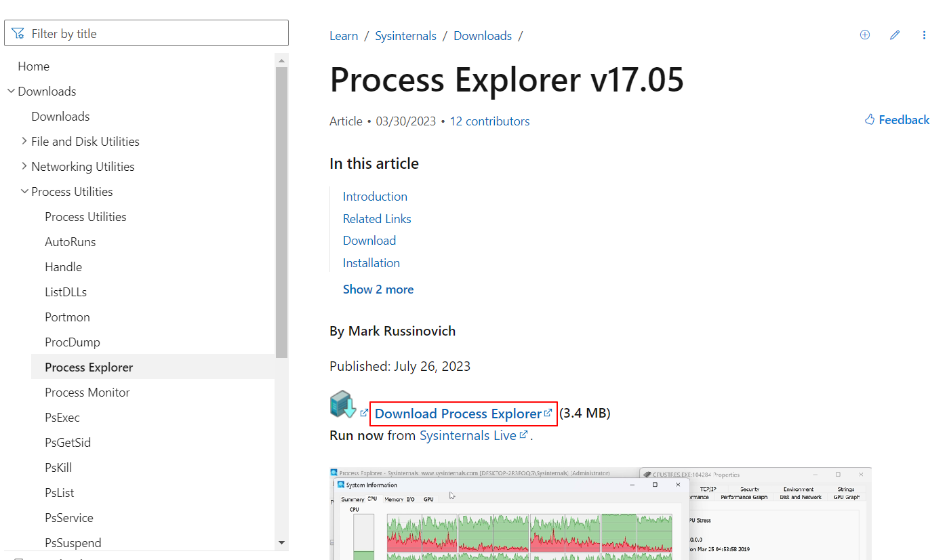947x560 pixels.
Task: Expand Networking Utilities section
Action: [x=24, y=166]
